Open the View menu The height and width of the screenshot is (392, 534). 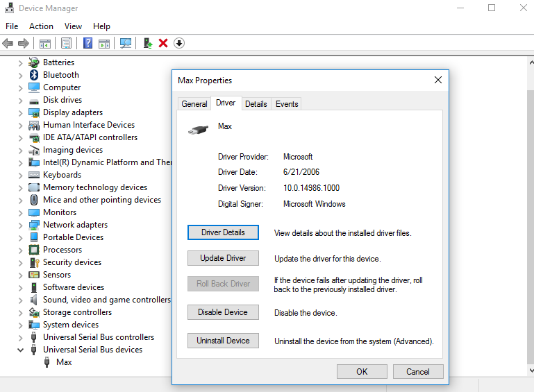tap(73, 26)
